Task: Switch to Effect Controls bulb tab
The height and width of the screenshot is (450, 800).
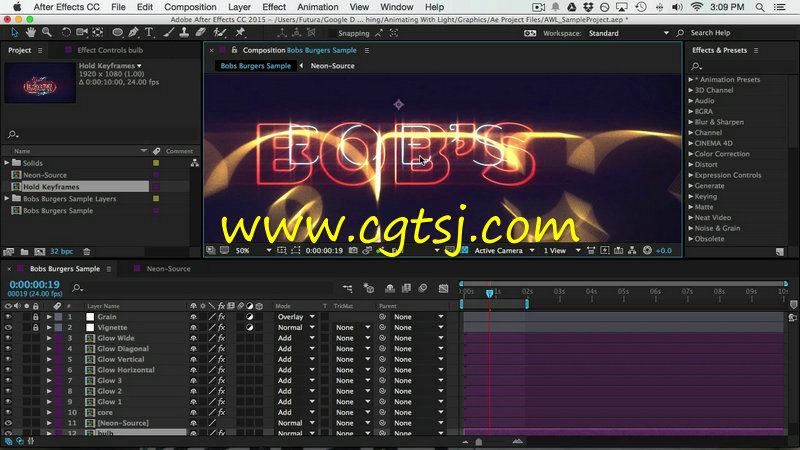Action: point(110,50)
